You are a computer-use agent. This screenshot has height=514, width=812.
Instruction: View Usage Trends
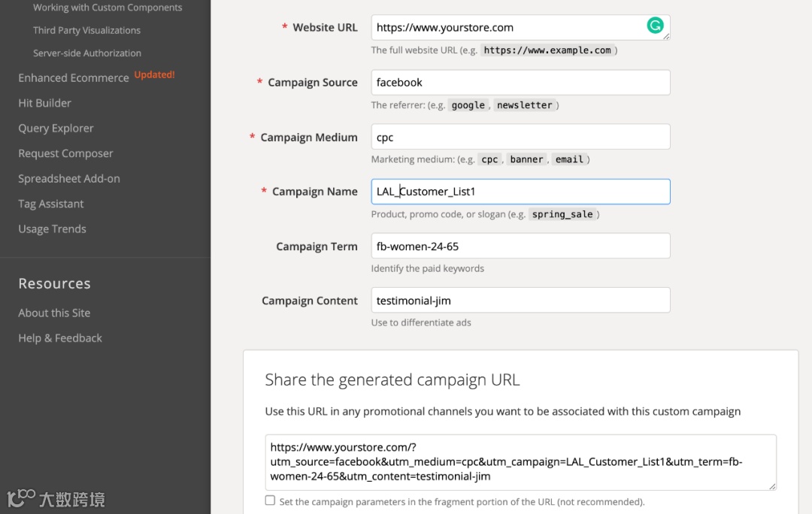pyautogui.click(x=52, y=228)
